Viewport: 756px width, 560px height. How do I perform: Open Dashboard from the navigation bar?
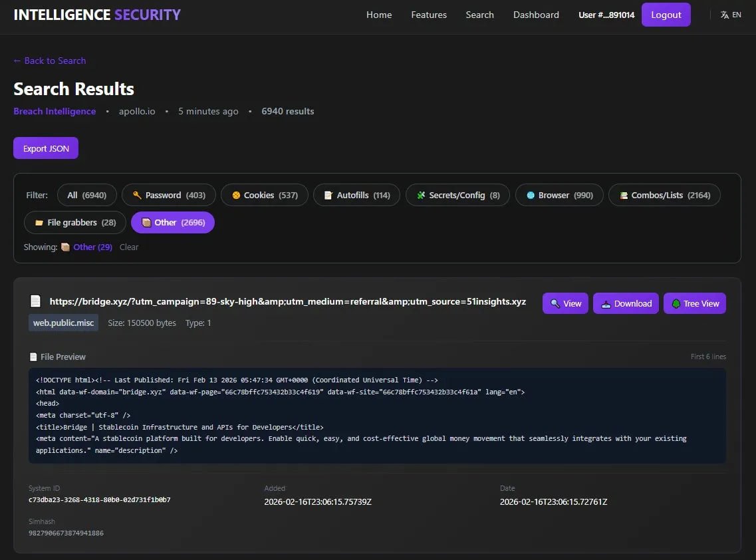tap(536, 14)
